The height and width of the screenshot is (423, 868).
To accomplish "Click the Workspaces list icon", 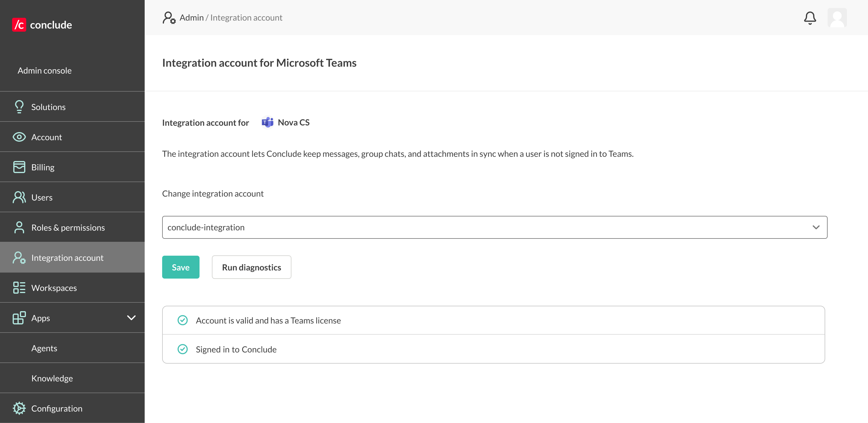I will click(x=19, y=288).
